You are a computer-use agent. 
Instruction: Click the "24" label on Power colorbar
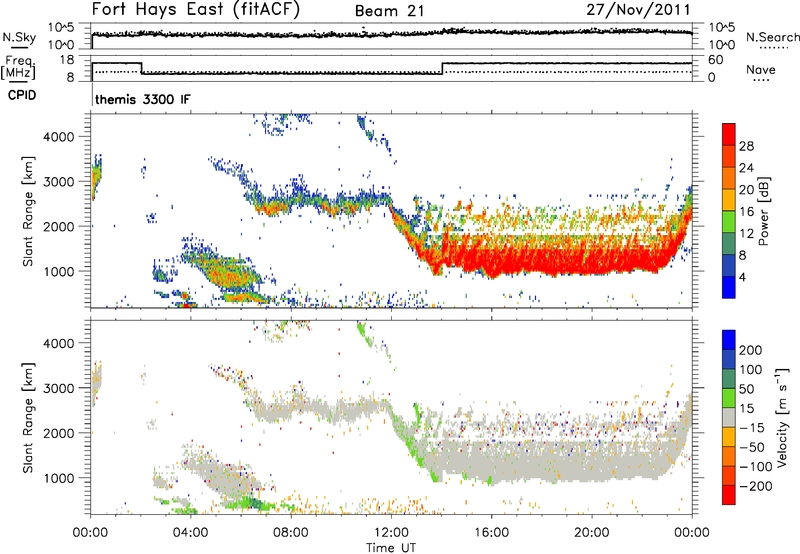pyautogui.click(x=746, y=168)
